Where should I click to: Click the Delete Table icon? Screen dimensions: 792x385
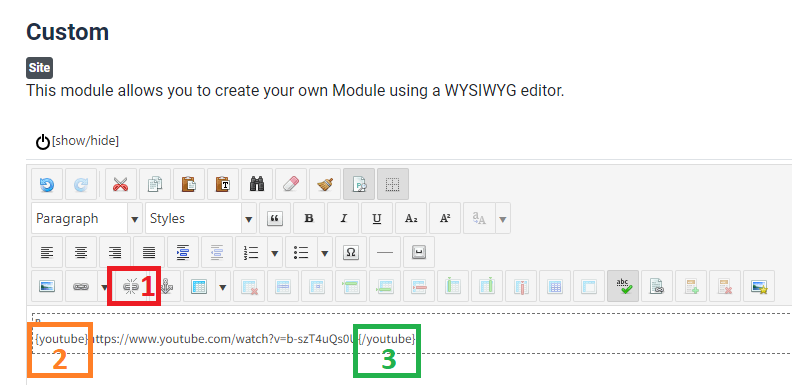click(x=249, y=286)
